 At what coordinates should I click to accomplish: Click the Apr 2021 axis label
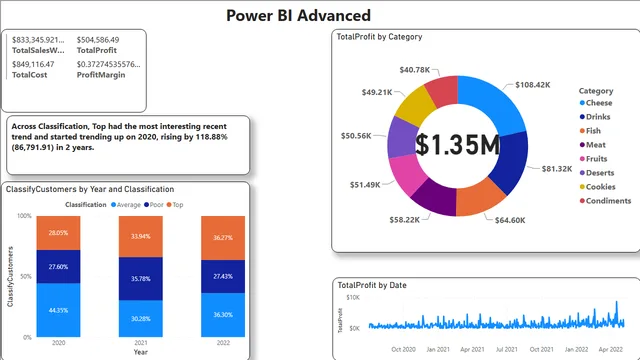472,349
